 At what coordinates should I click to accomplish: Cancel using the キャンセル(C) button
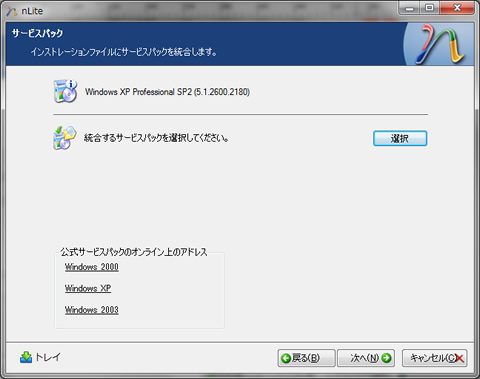point(434,358)
